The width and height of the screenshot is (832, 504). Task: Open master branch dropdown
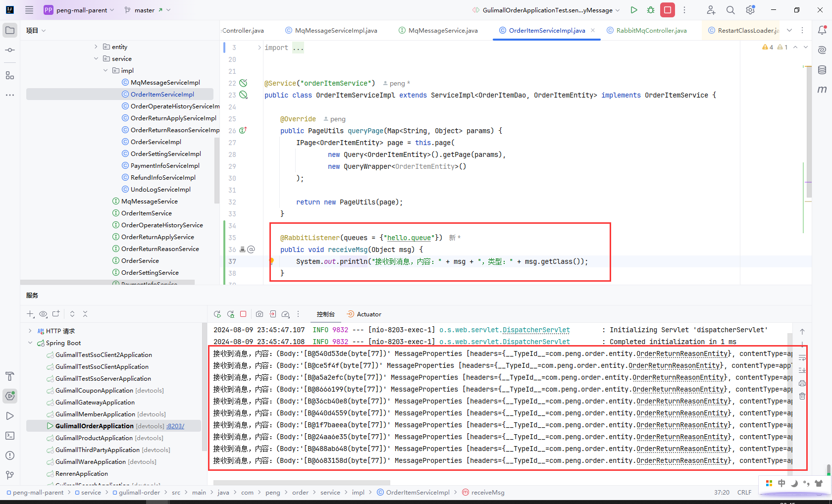pos(148,10)
